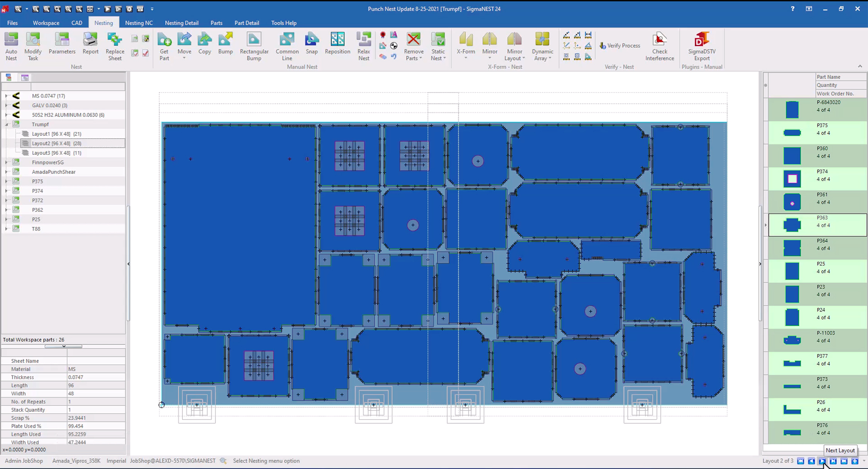The height and width of the screenshot is (469, 868).
Task: Open the Part Detail tab
Action: pyautogui.click(x=247, y=23)
